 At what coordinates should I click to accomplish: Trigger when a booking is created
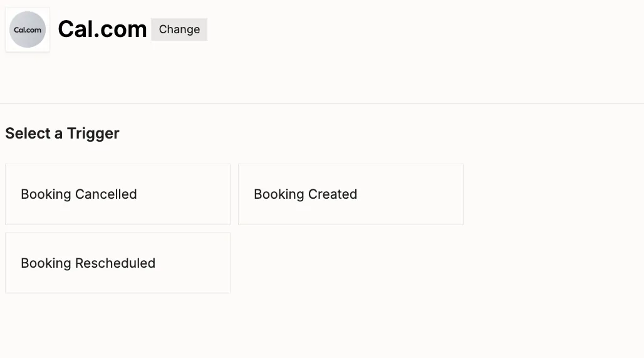(x=351, y=194)
